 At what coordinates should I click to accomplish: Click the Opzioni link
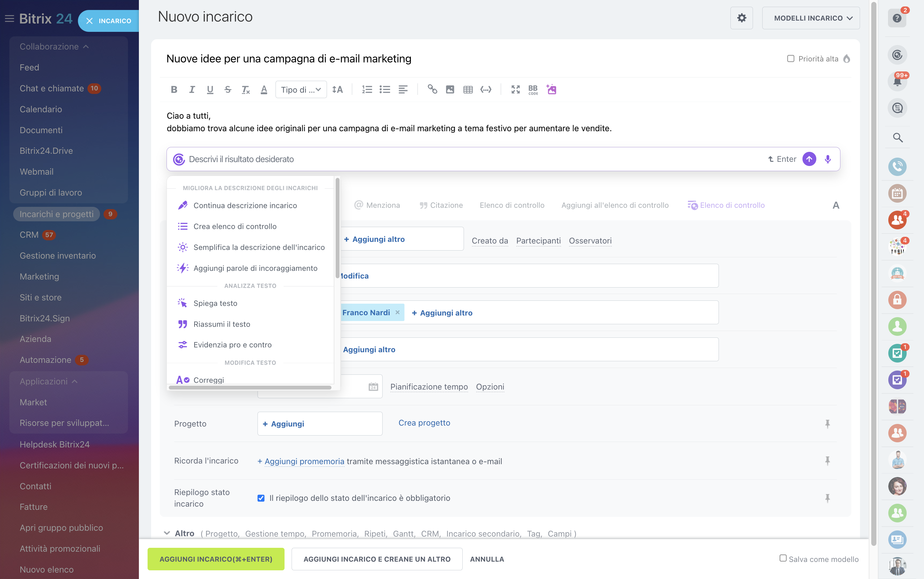coord(490,387)
